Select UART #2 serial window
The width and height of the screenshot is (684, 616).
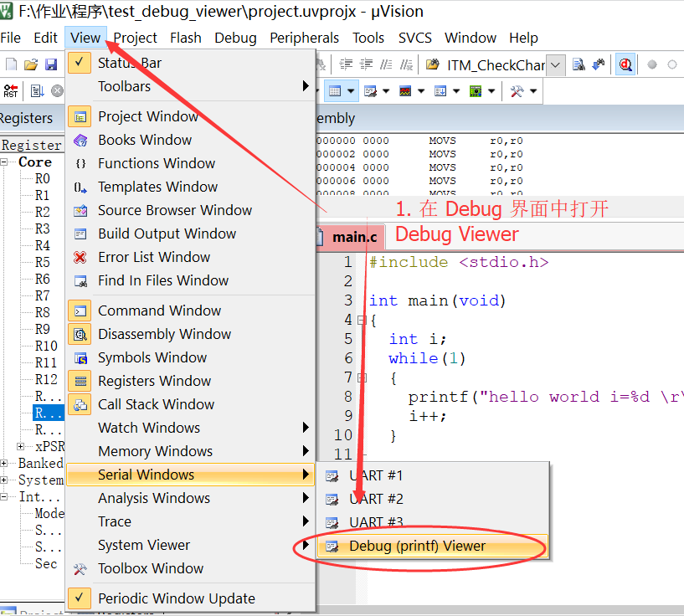432,499
